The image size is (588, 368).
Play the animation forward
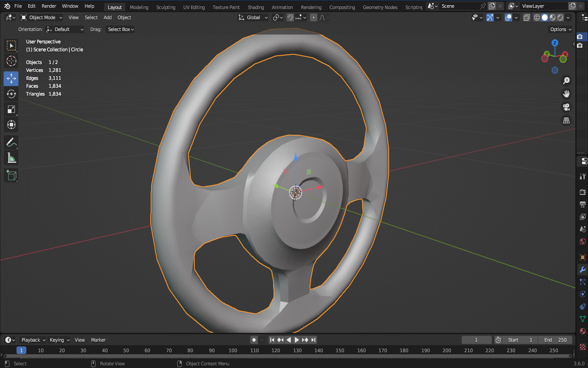pyautogui.click(x=297, y=340)
